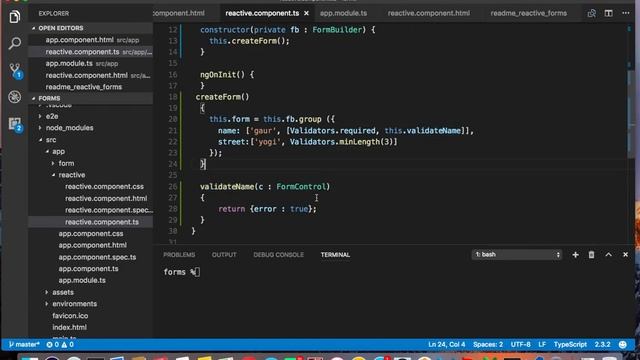
Task: Open app.component.html in Open Editors
Action: (91, 40)
